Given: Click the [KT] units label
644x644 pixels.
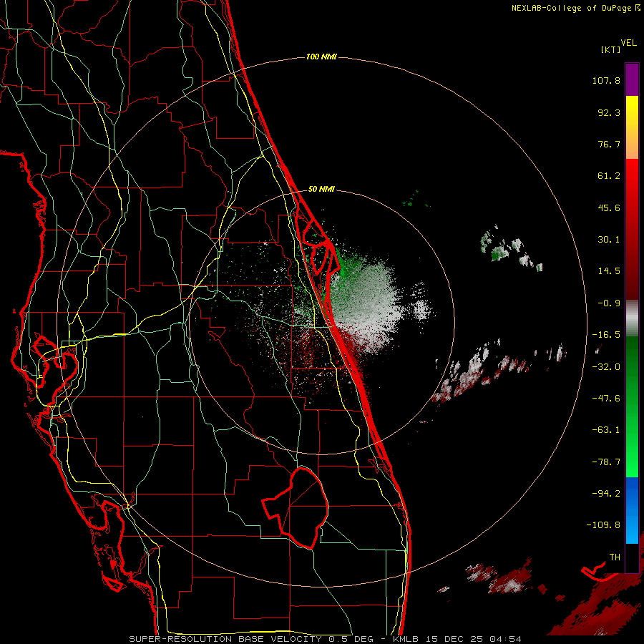Looking at the screenshot, I should pos(611,49).
